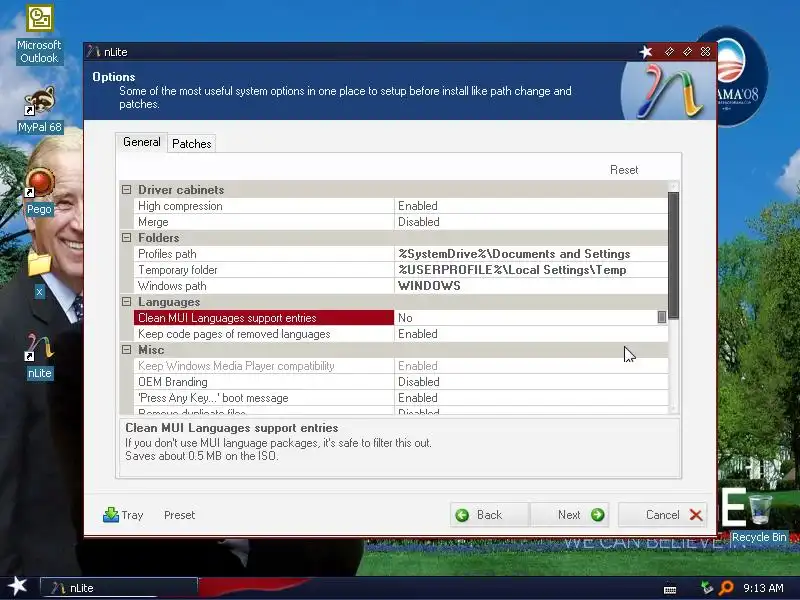Collapse the Driver cabinets section

[x=127, y=190]
